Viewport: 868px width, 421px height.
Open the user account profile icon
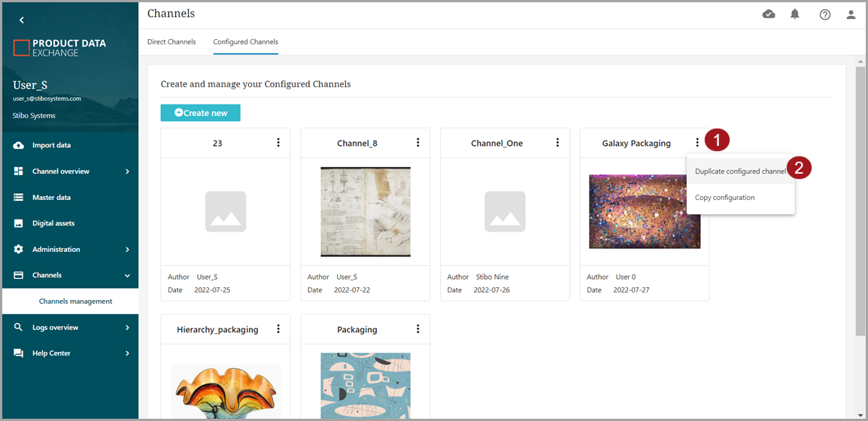point(851,14)
